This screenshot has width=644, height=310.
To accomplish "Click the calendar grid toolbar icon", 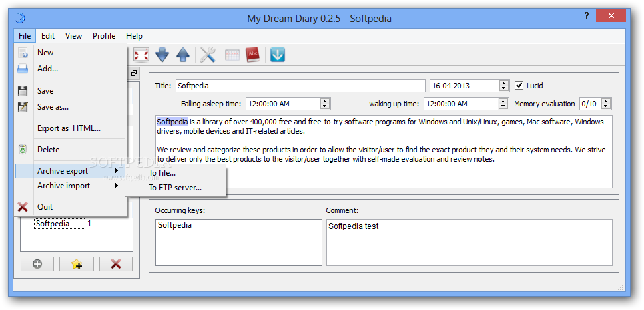I will tap(232, 55).
